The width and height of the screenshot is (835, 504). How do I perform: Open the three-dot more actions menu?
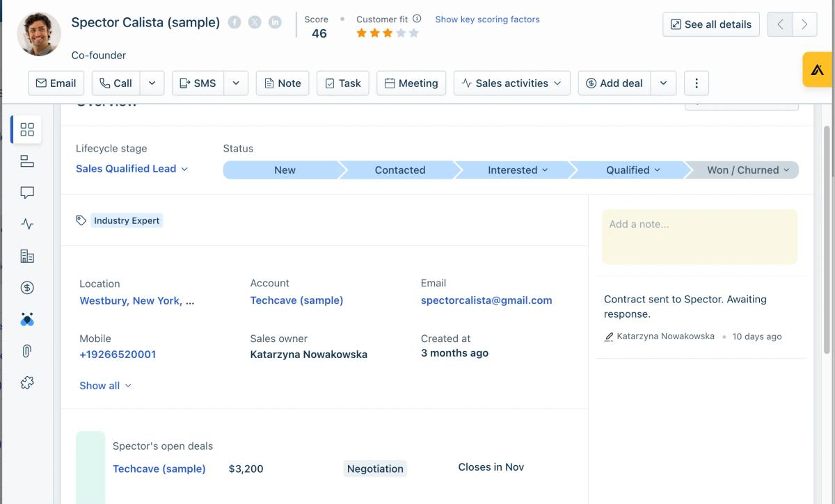pyautogui.click(x=697, y=83)
